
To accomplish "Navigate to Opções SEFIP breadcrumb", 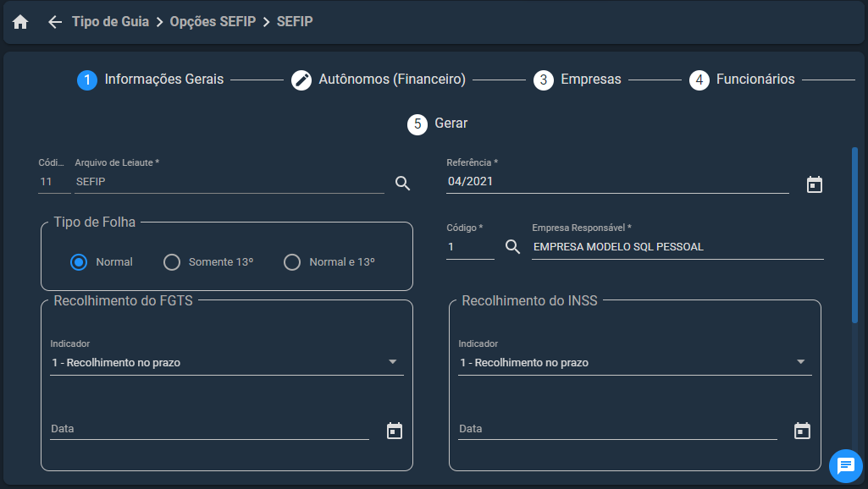I will click(213, 22).
